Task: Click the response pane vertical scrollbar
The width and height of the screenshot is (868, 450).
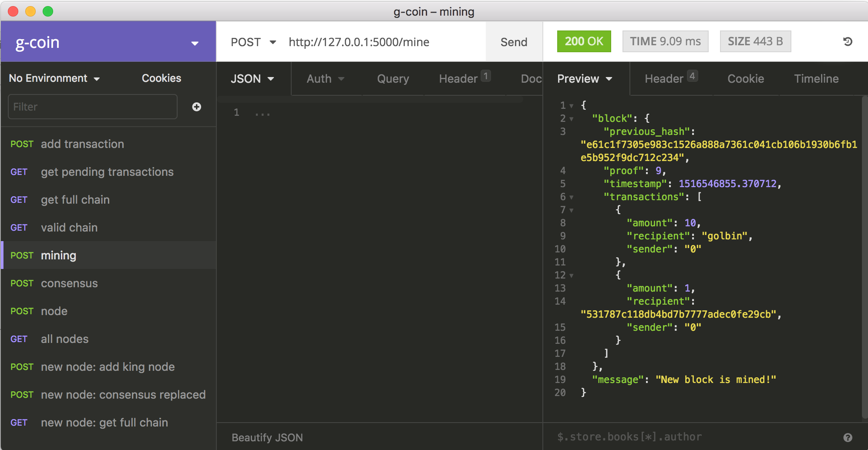Action: click(x=865, y=257)
